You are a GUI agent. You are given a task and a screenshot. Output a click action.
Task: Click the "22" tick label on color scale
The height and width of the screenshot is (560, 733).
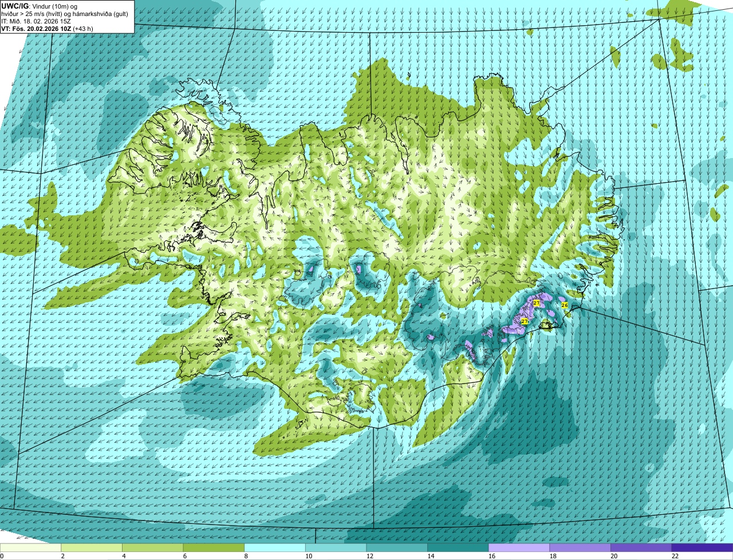click(675, 556)
